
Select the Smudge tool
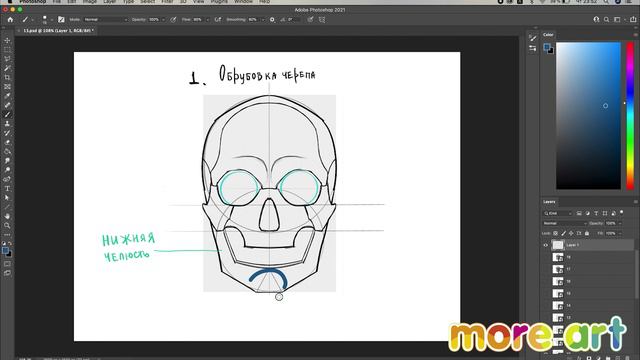[x=7, y=161]
